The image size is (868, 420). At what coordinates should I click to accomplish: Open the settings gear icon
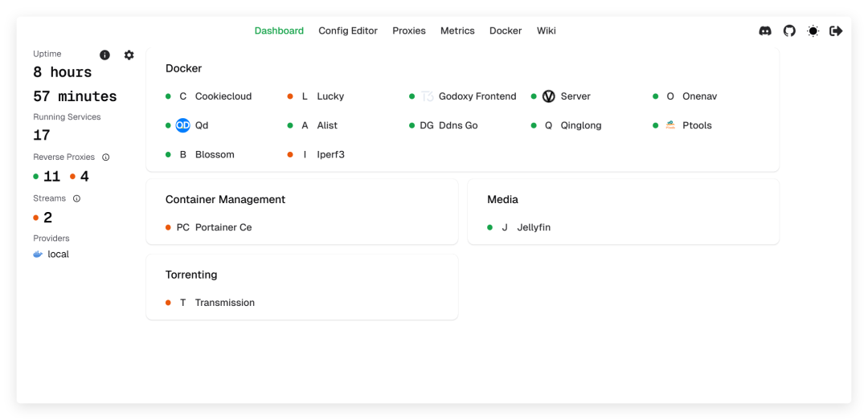tap(129, 55)
